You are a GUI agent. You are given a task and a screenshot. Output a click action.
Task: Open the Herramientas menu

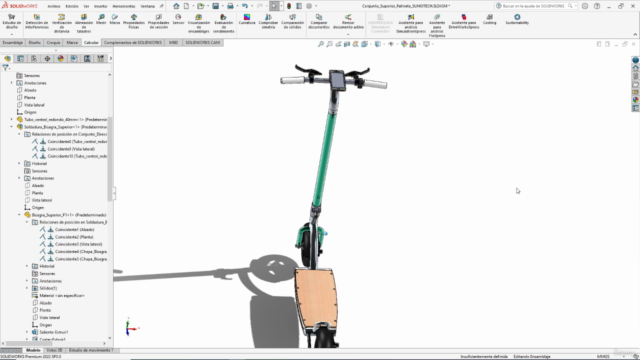click(124, 6)
